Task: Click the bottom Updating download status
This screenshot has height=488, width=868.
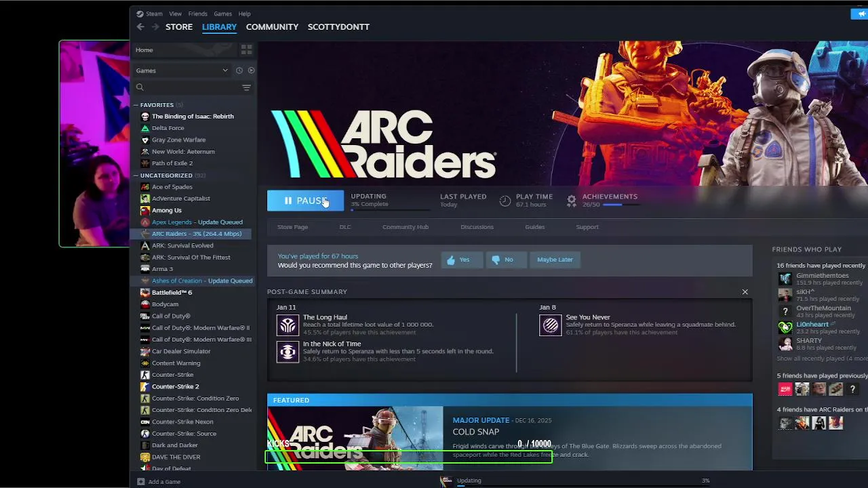Action: (x=469, y=481)
